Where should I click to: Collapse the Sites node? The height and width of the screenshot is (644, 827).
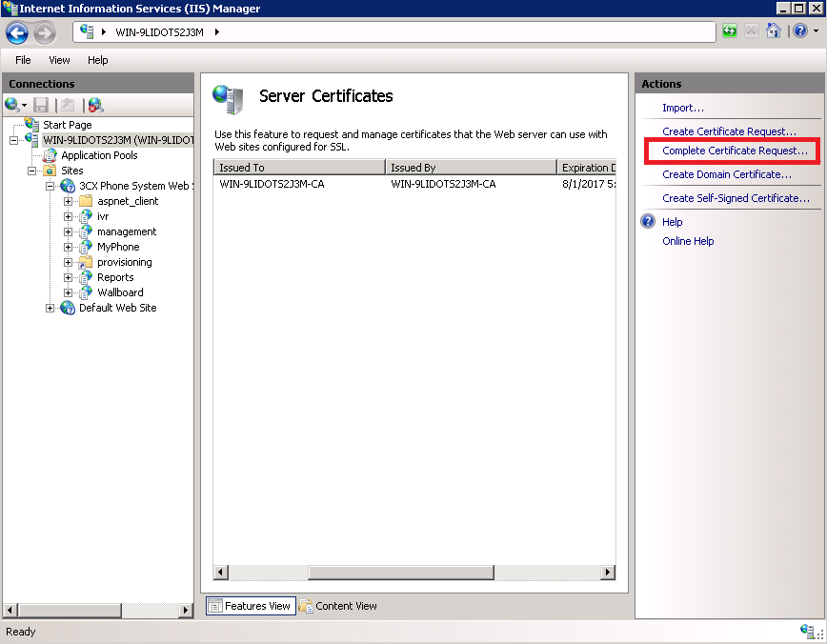tap(32, 171)
